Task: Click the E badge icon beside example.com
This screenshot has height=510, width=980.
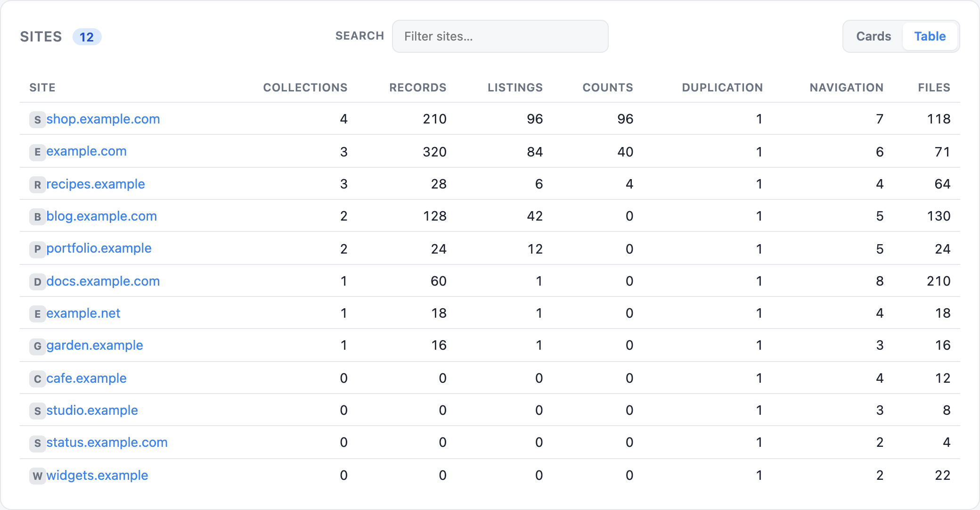Action: pyautogui.click(x=38, y=152)
